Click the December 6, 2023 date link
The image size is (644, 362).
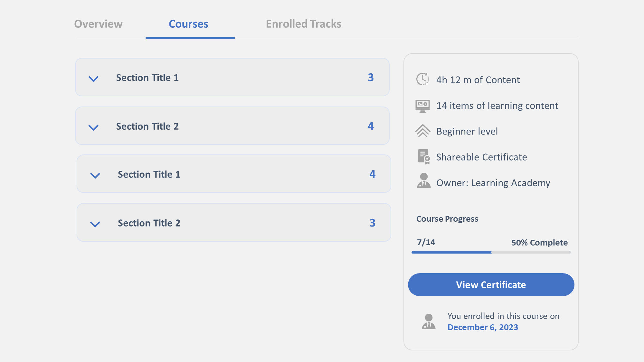tap(483, 327)
